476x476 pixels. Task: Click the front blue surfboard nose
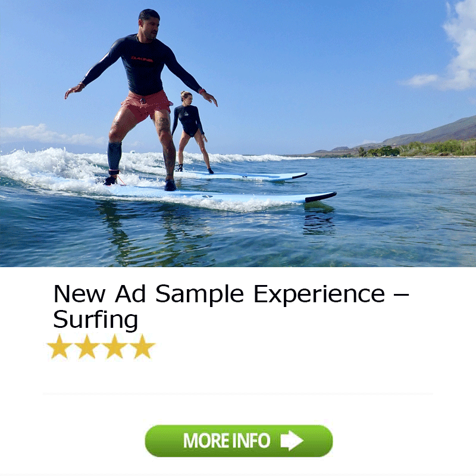click(321, 197)
